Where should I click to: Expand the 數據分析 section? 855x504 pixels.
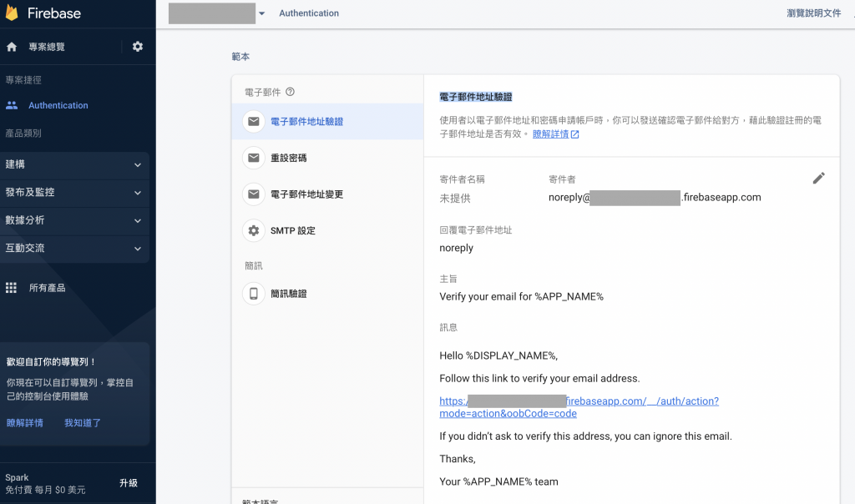tap(74, 220)
